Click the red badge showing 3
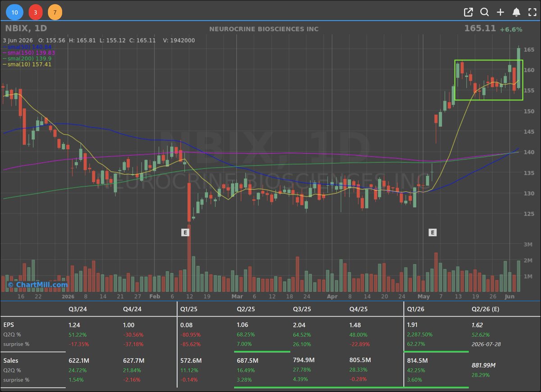541x392 pixels. tap(36, 12)
